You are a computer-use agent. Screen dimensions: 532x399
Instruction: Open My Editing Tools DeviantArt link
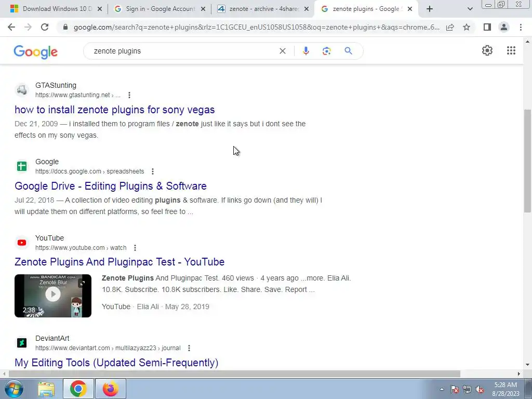(x=116, y=362)
